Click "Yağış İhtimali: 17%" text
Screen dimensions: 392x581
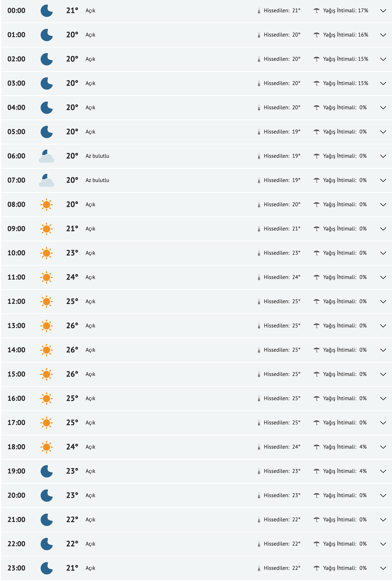click(x=345, y=11)
